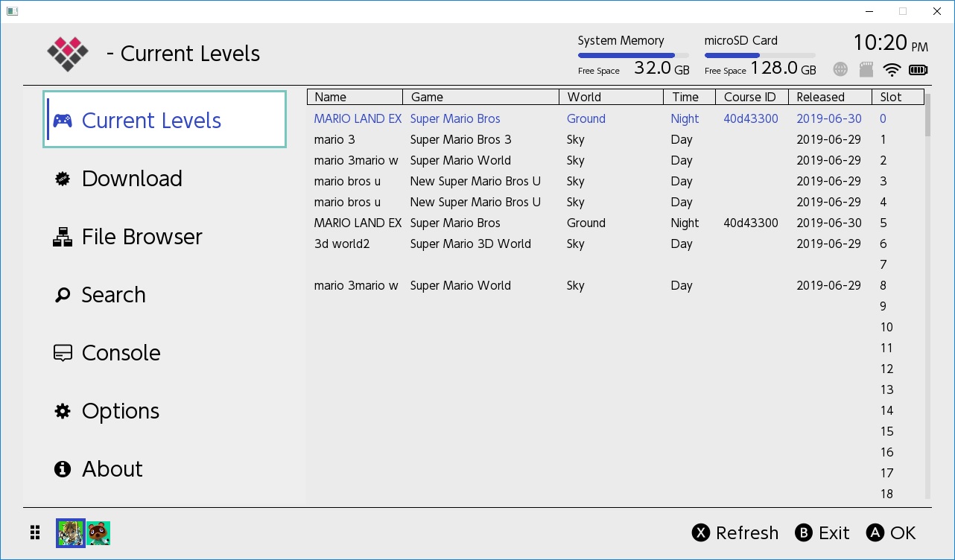955x560 pixels.
Task: Click the OK label
Action: (903, 533)
